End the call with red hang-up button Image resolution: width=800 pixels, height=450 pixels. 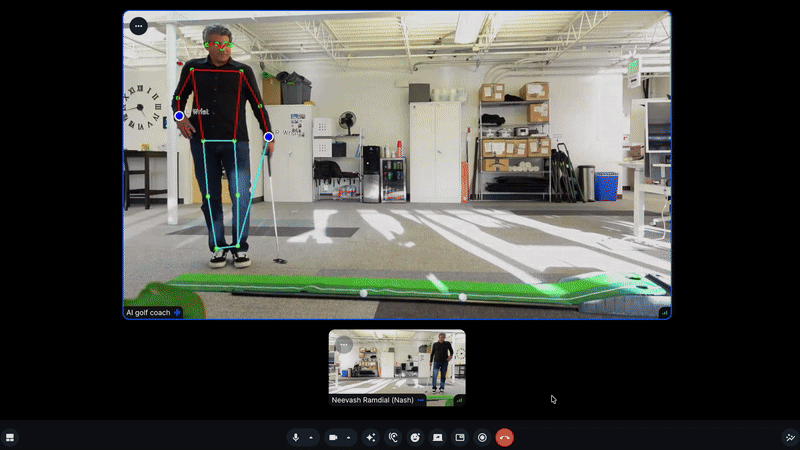pos(505,437)
